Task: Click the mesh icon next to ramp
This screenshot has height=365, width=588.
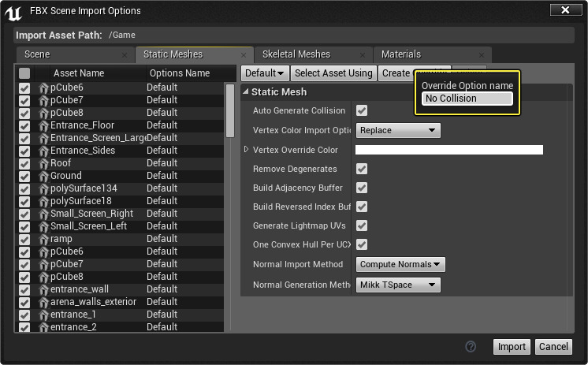Action: tap(44, 239)
